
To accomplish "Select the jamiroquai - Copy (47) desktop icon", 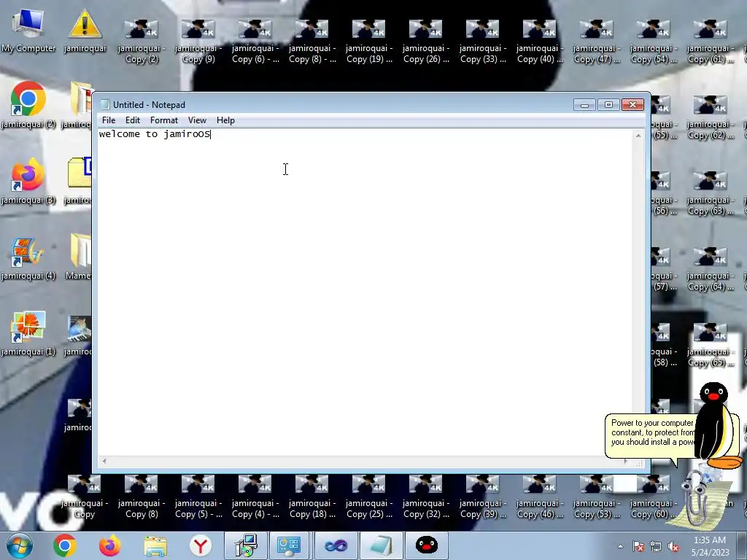I will tap(597, 42).
